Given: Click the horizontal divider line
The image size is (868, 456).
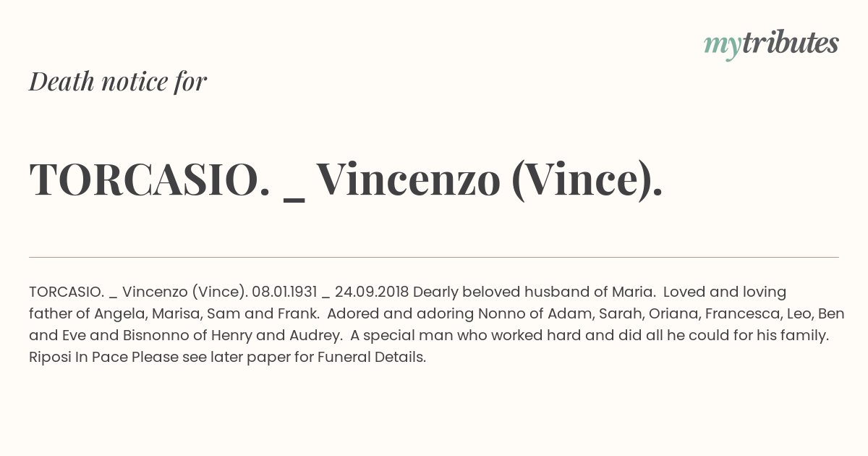Looking at the screenshot, I should tap(434, 257).
